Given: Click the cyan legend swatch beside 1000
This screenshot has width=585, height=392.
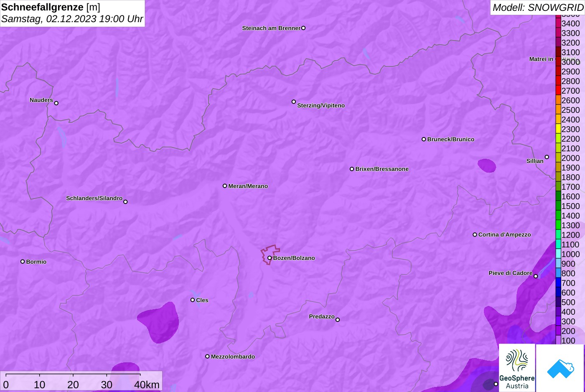Looking at the screenshot, I should pyautogui.click(x=558, y=254).
